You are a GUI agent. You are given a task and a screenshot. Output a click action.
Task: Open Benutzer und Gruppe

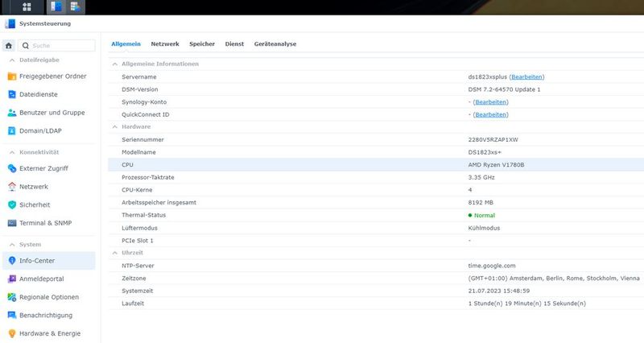(52, 113)
